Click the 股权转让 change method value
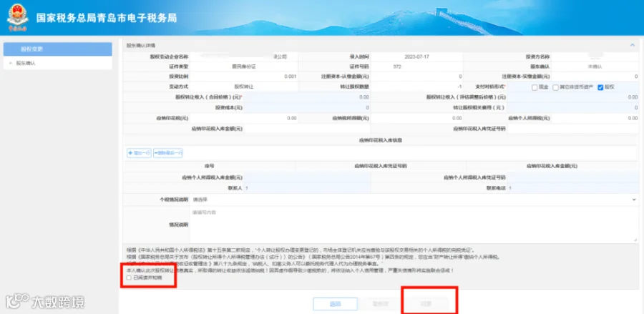Viewport: 644px width, 314px height. tap(244, 87)
